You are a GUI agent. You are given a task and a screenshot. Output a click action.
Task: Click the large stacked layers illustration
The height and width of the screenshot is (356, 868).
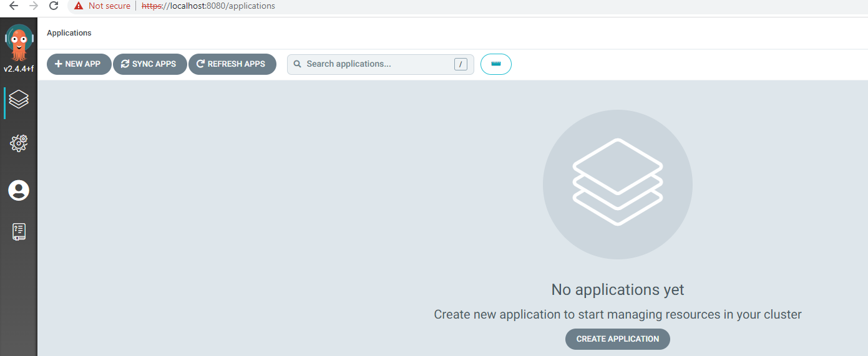(618, 185)
